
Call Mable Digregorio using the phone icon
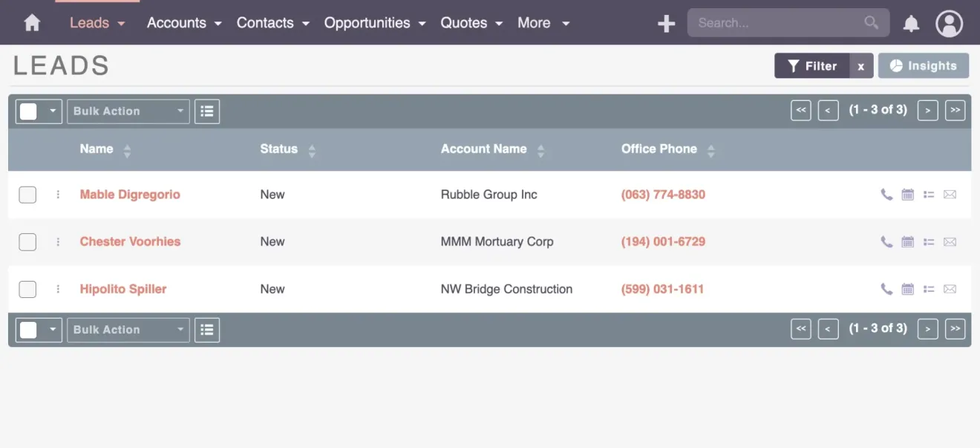point(886,194)
